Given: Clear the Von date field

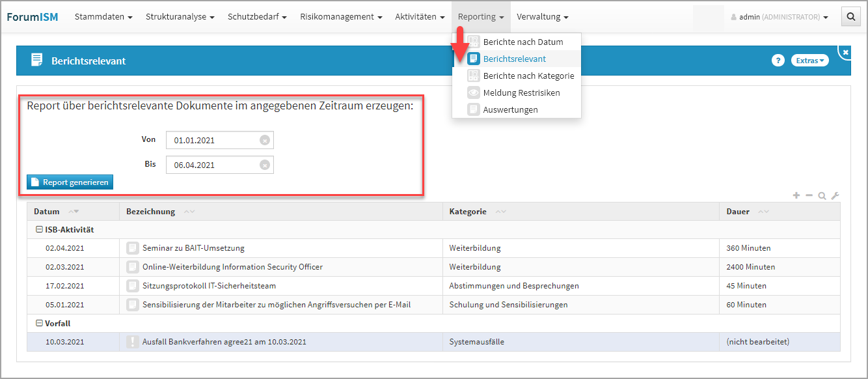Looking at the screenshot, I should click(264, 140).
